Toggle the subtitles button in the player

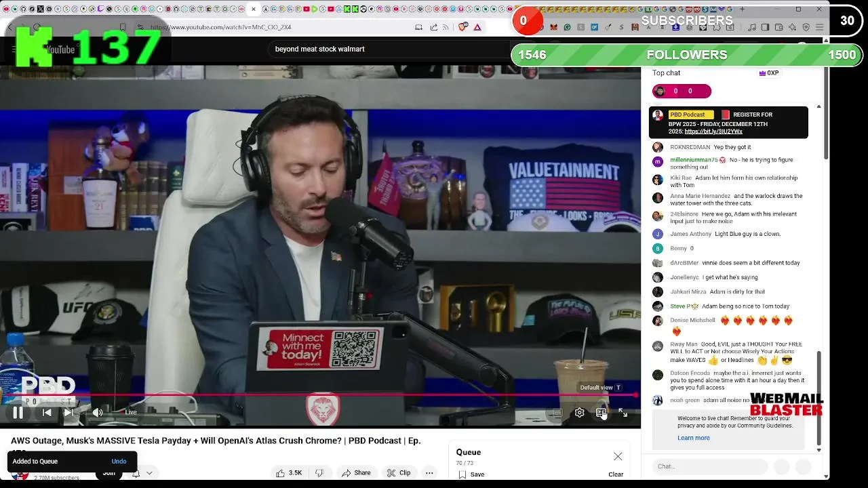(557, 412)
